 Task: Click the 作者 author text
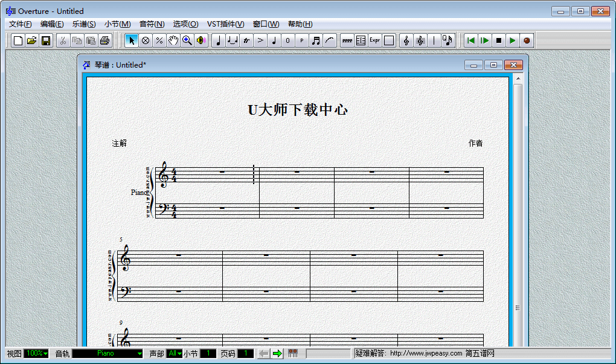[475, 143]
